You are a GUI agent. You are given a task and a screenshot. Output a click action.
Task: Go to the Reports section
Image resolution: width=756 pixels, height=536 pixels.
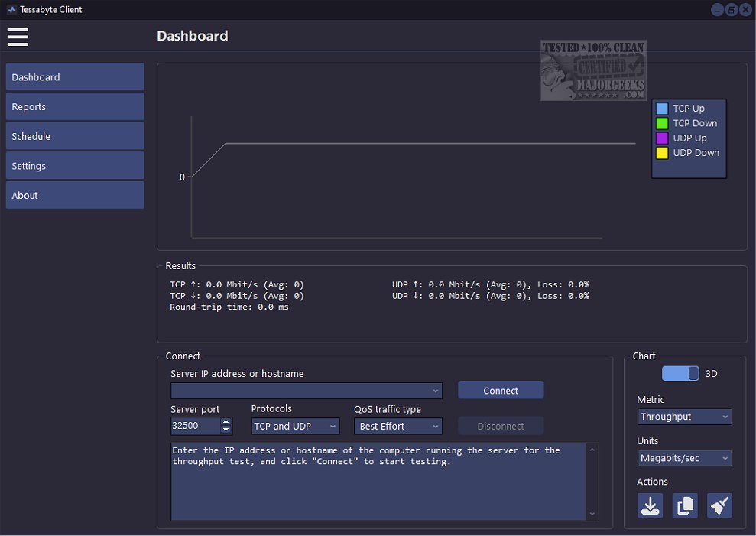[x=75, y=107]
